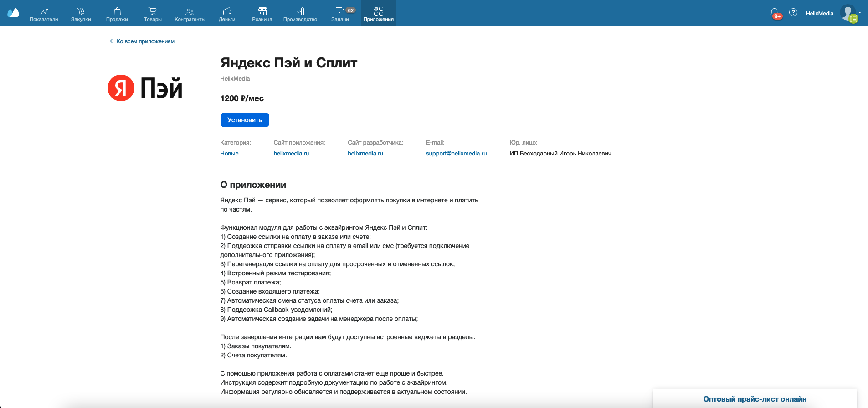
Task: Open developer site helixmedia.ru link
Action: [365, 154]
